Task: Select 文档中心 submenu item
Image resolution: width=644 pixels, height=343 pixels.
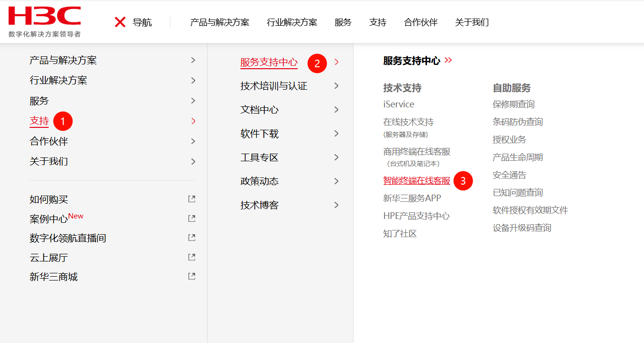Action: (x=260, y=110)
